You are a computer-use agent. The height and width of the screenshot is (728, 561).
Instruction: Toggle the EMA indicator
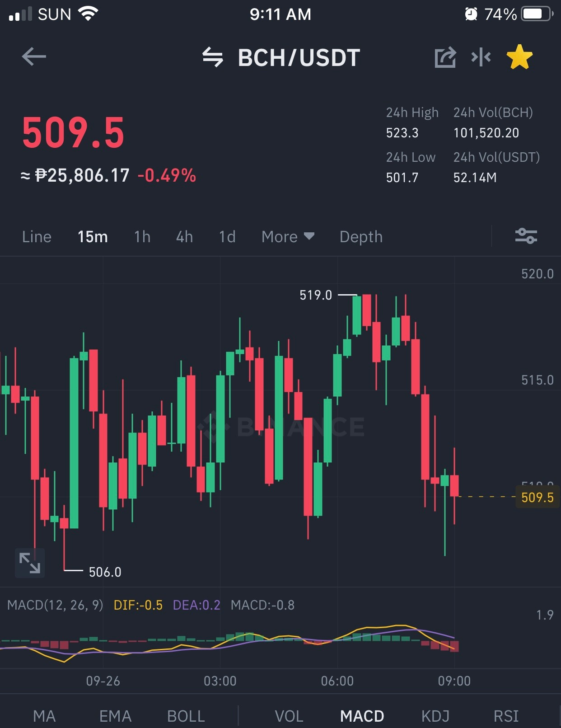(x=115, y=716)
